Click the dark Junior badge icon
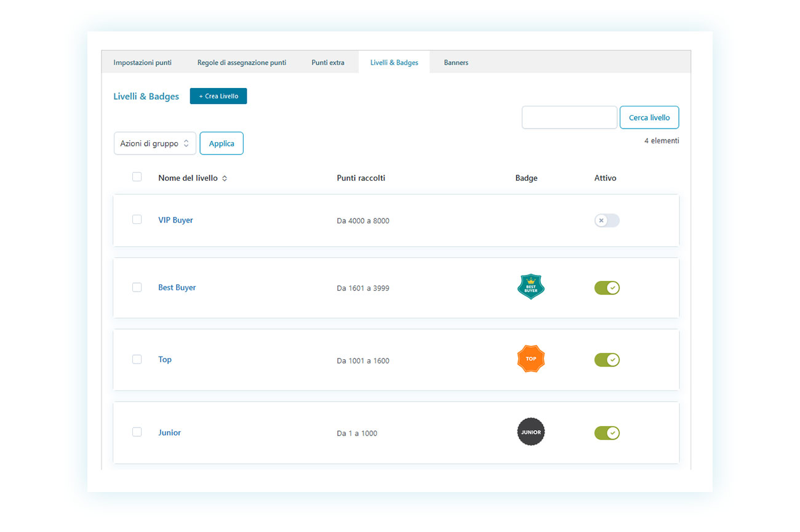 (530, 432)
